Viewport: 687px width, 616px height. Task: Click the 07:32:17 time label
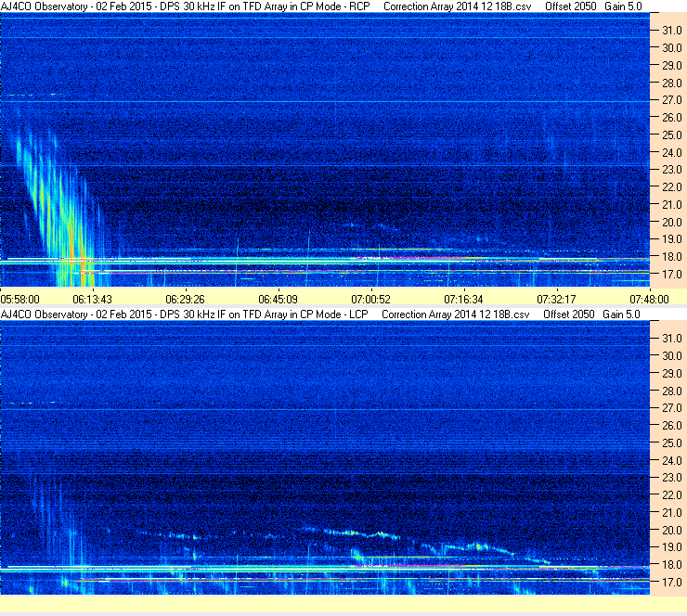pyautogui.click(x=556, y=300)
